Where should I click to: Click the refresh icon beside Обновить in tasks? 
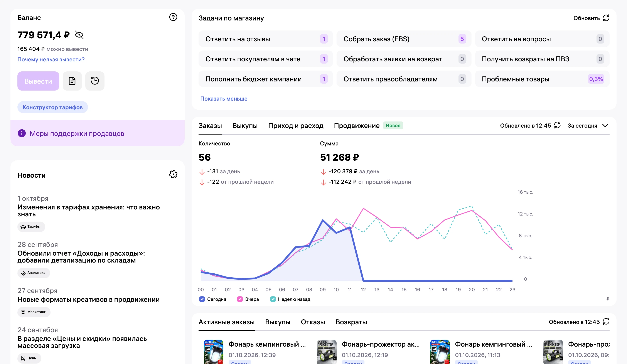606,18
